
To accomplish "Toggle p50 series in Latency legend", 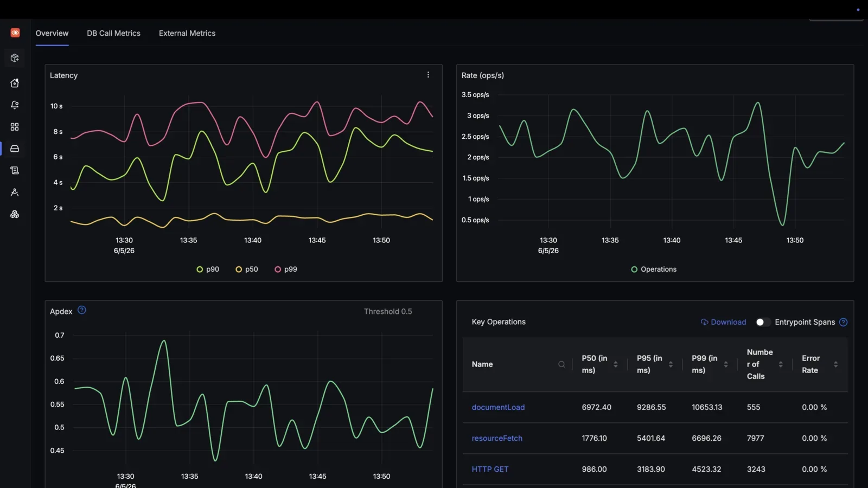I will [x=247, y=269].
